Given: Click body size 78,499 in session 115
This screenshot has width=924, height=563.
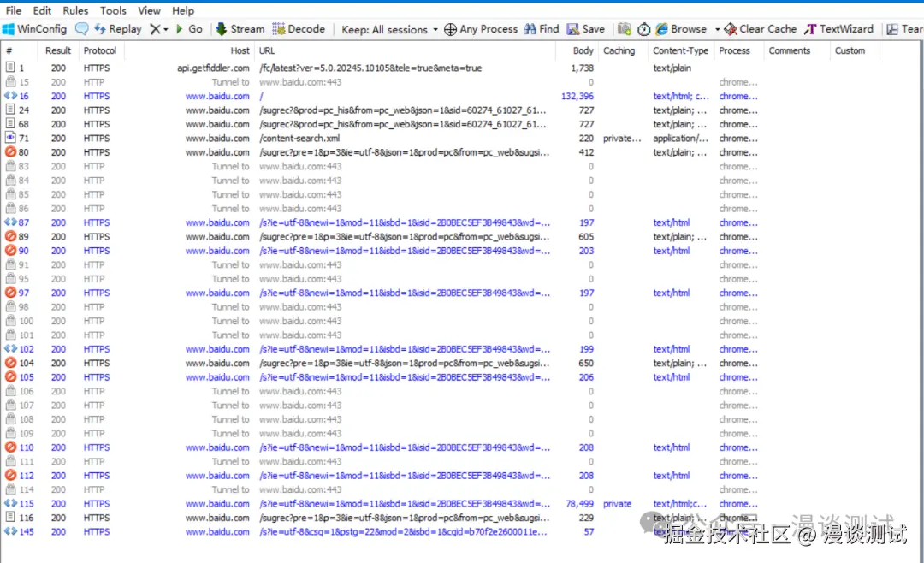Looking at the screenshot, I should pyautogui.click(x=579, y=504).
